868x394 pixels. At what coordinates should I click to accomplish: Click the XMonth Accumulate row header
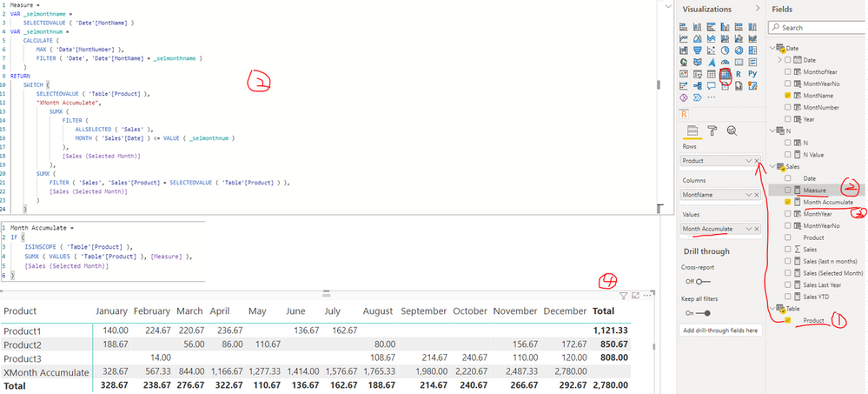point(46,372)
